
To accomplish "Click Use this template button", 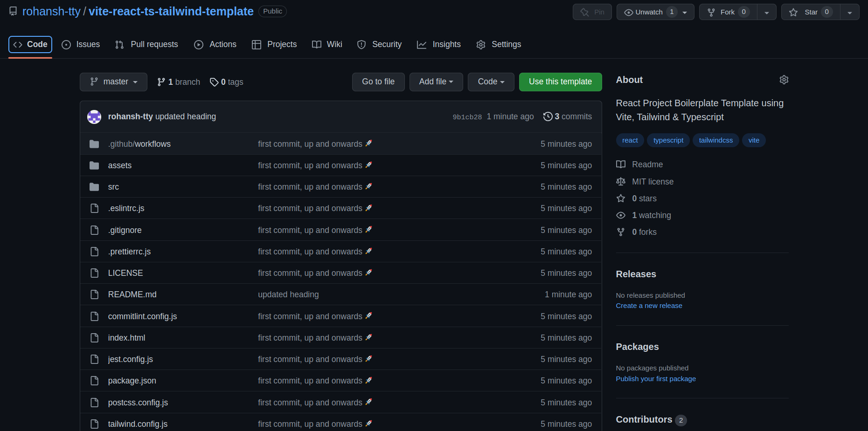I will 560,82.
